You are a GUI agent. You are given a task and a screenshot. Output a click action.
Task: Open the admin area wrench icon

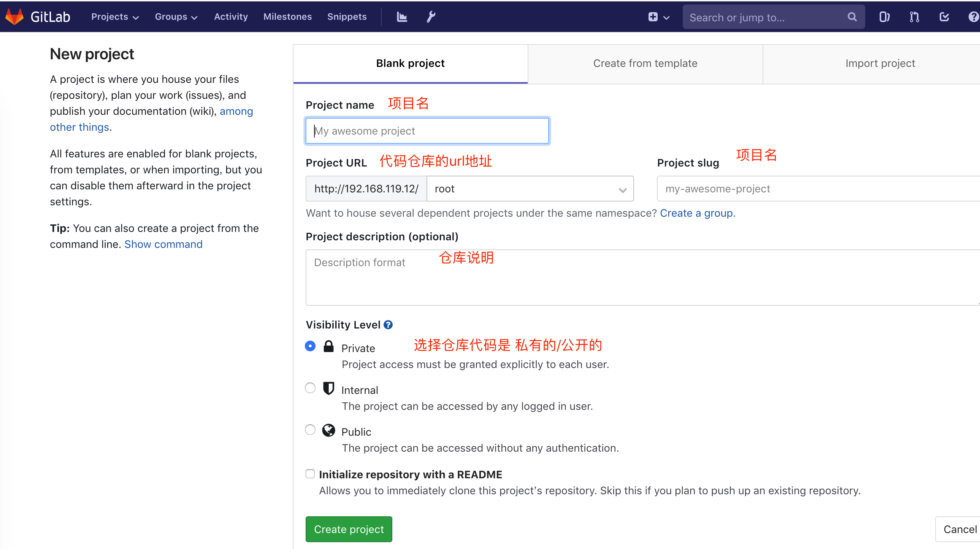(431, 17)
